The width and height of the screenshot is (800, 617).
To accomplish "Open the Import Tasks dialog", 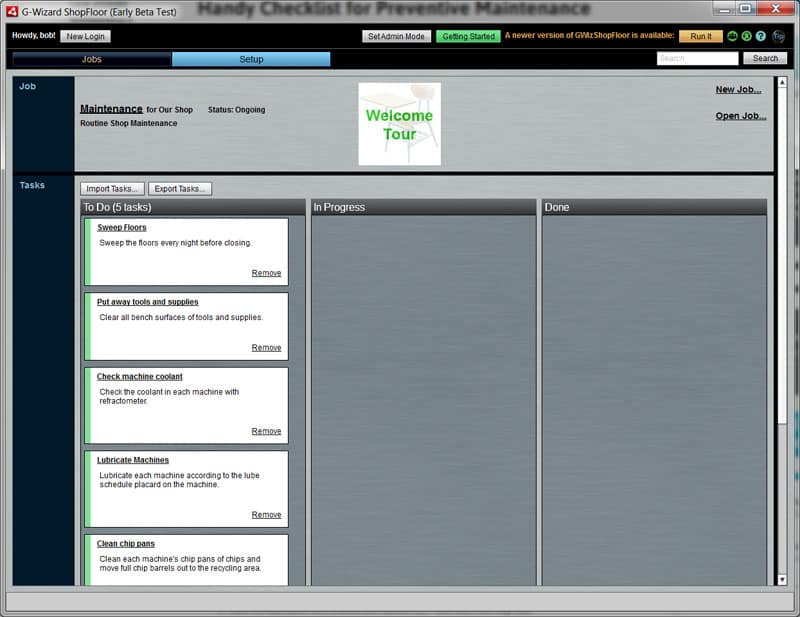I will [110, 188].
